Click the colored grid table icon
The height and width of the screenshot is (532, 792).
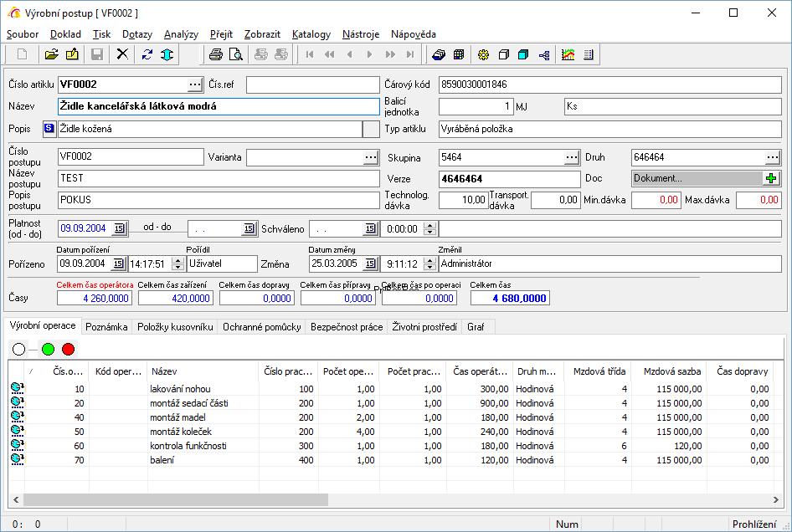point(459,54)
